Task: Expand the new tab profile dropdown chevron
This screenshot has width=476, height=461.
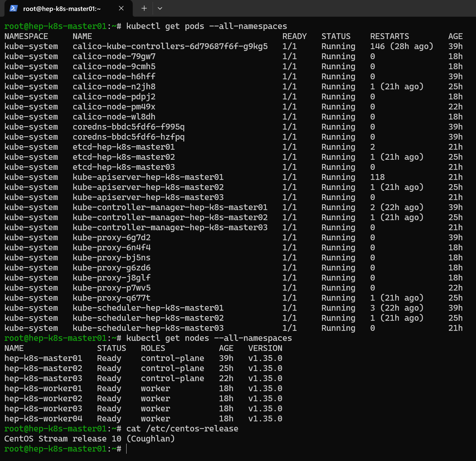Action: pyautogui.click(x=160, y=9)
